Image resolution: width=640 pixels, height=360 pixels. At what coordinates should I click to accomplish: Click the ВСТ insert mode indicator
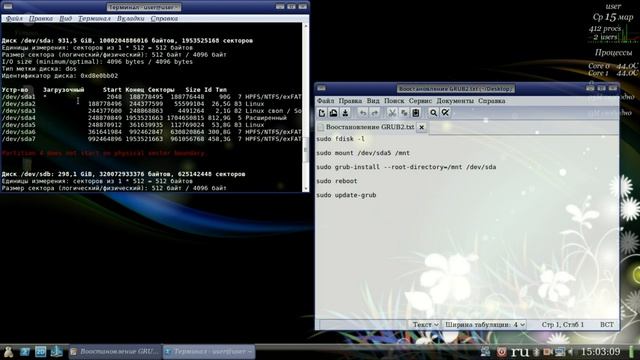[x=607, y=324]
